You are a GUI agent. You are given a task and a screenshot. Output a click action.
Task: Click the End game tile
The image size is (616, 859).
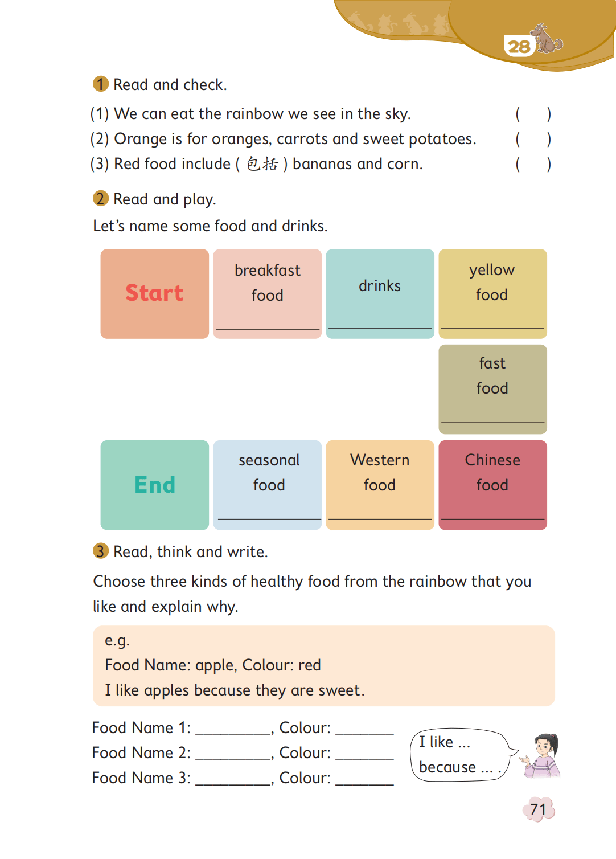[x=155, y=485]
